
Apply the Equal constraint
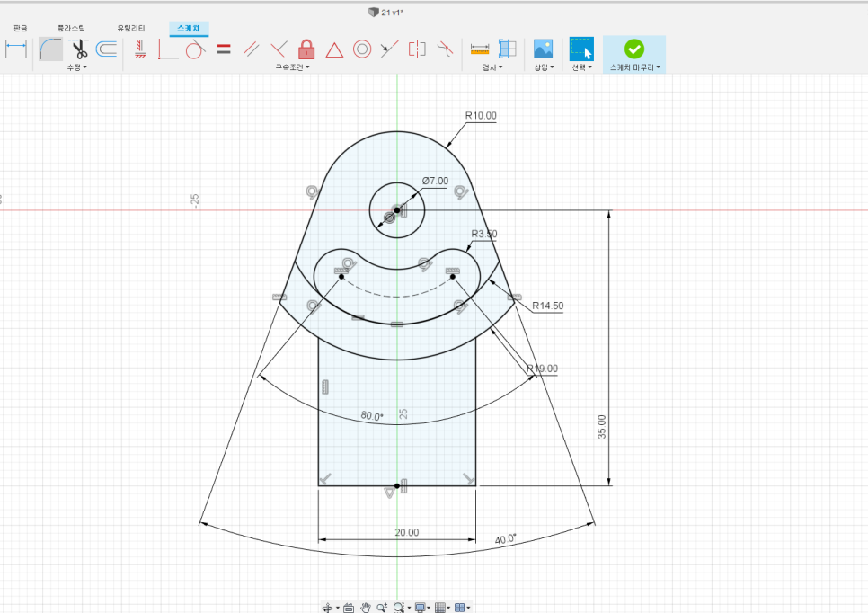click(224, 49)
